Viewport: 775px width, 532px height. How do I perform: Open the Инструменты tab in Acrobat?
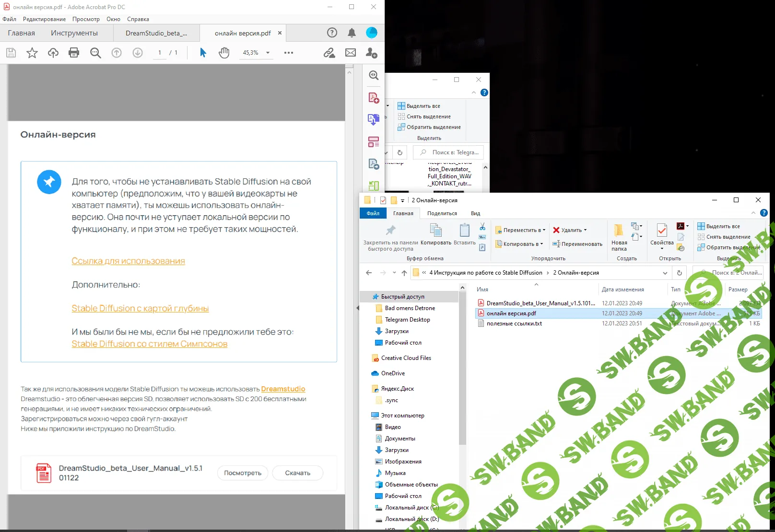click(74, 33)
